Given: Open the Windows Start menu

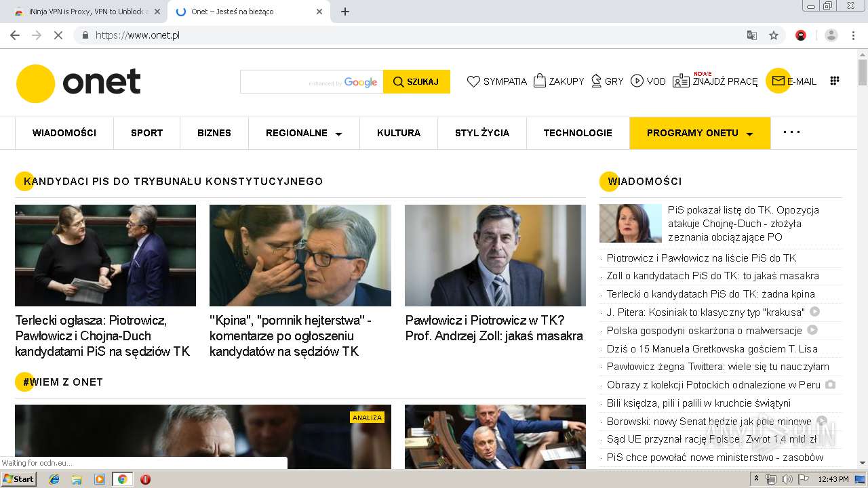Looking at the screenshot, I should click(x=18, y=479).
